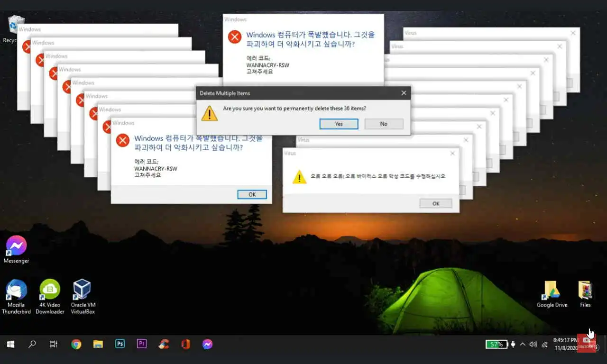Click warning icon in Delete Multiple Items dialog
This screenshot has width=607, height=364.
(x=209, y=113)
